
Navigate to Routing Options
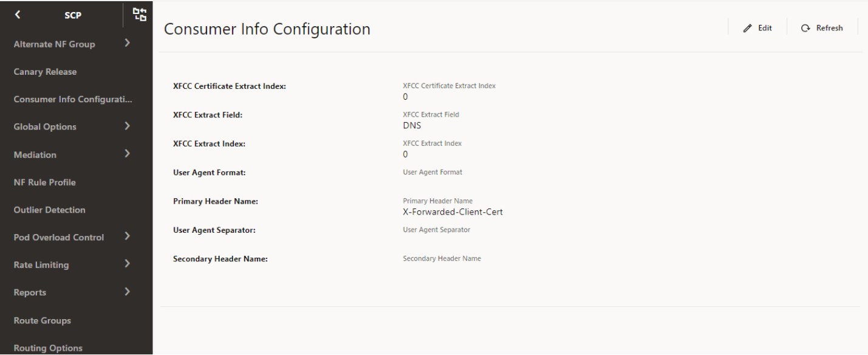tap(56, 348)
